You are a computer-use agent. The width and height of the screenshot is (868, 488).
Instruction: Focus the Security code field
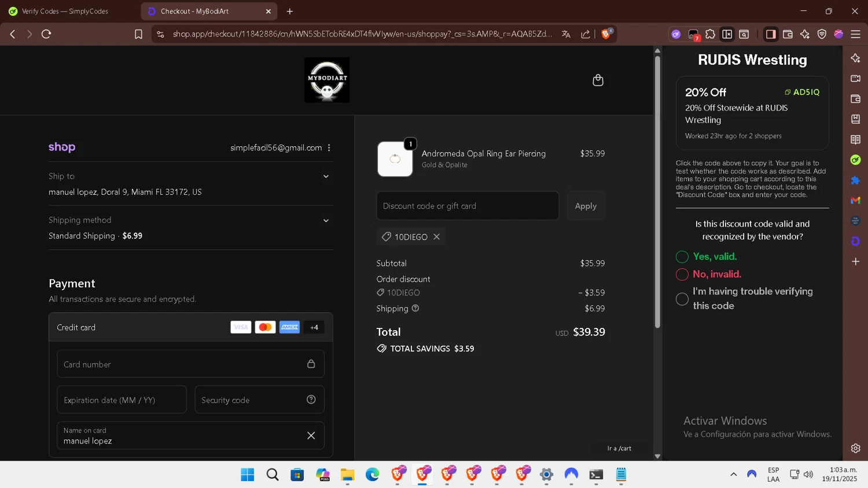259,400
